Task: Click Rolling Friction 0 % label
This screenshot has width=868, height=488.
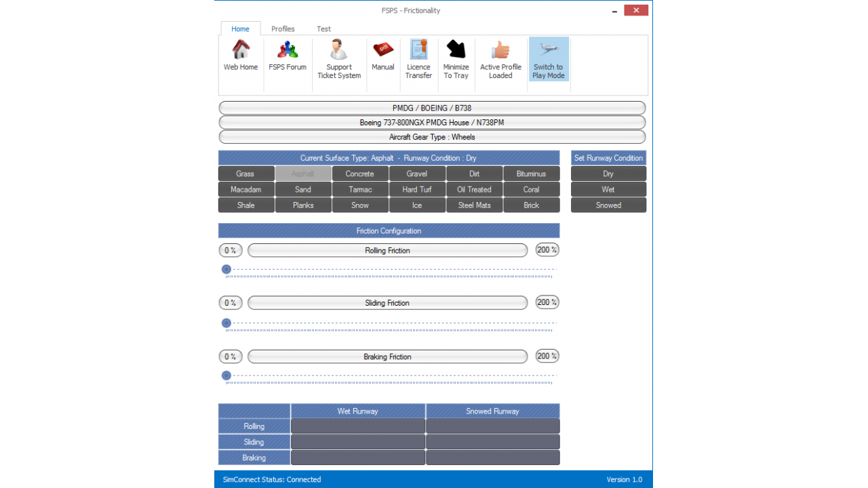Action: [231, 250]
